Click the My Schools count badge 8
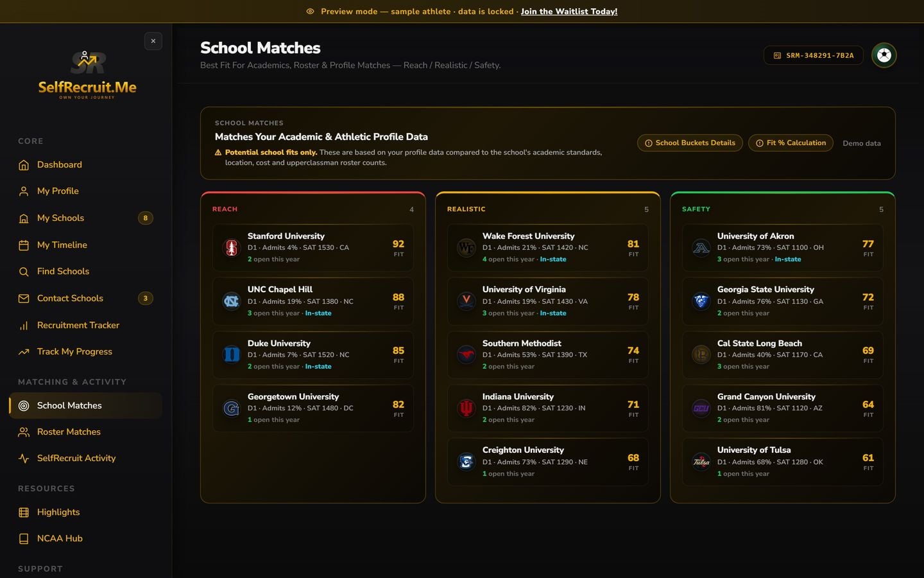The width and height of the screenshot is (924, 578). (146, 218)
